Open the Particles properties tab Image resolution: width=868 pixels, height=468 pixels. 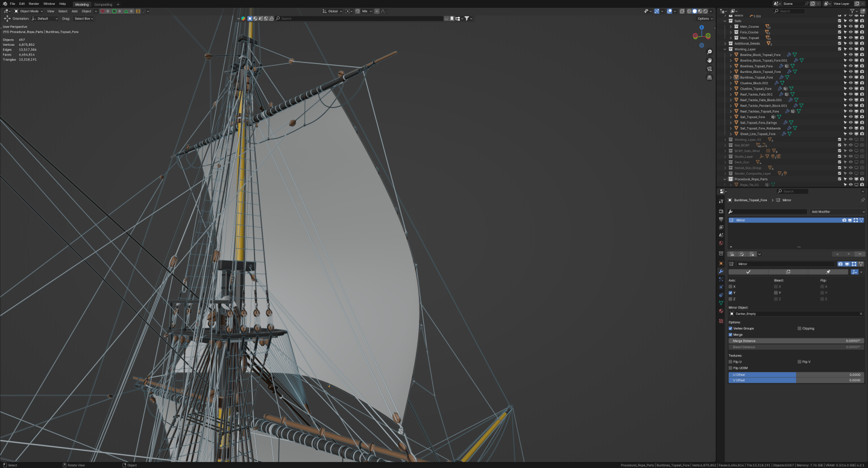pos(721,279)
